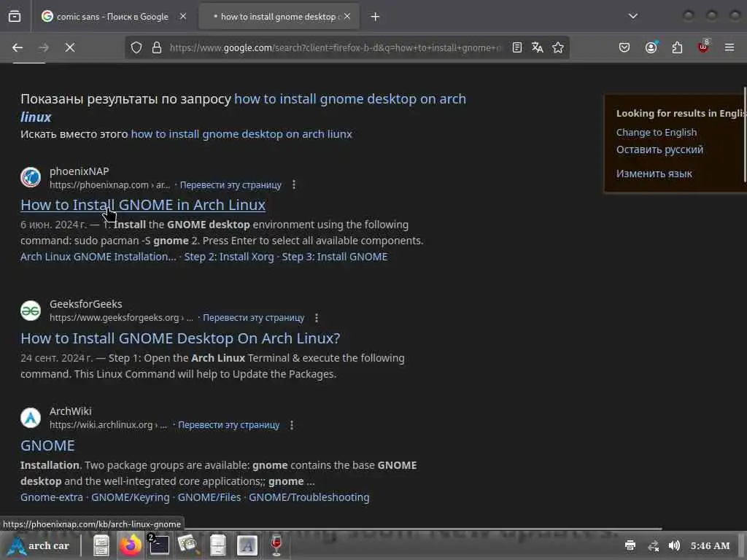Image resolution: width=747 pixels, height=560 pixels.
Task: Open the printer tray icon
Action: 630,545
